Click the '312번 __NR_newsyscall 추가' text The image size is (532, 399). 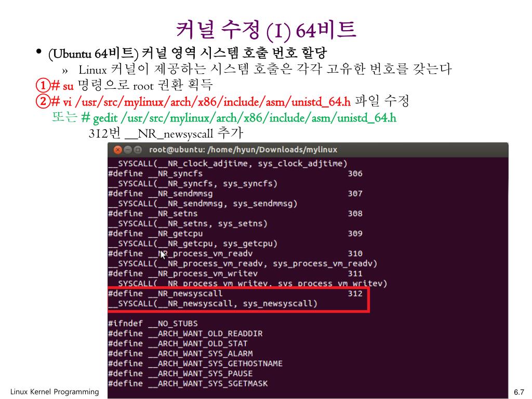166,134
